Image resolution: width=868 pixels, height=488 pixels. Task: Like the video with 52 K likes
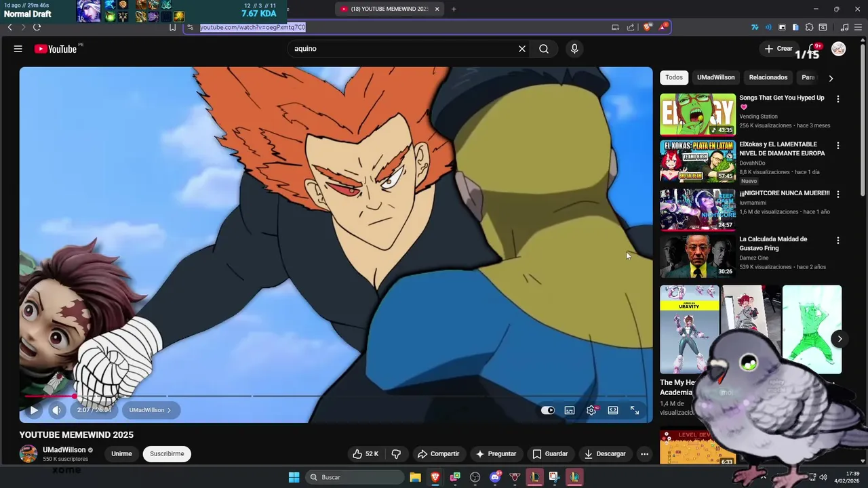pos(365,454)
